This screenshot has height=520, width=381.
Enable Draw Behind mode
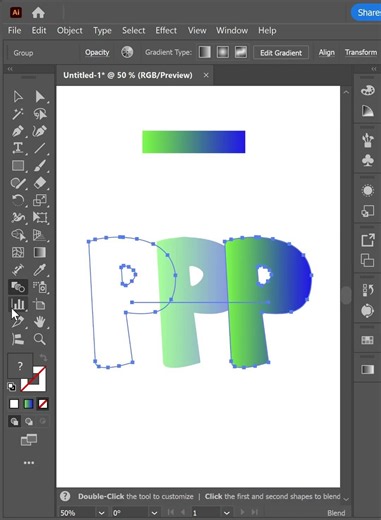coord(29,422)
